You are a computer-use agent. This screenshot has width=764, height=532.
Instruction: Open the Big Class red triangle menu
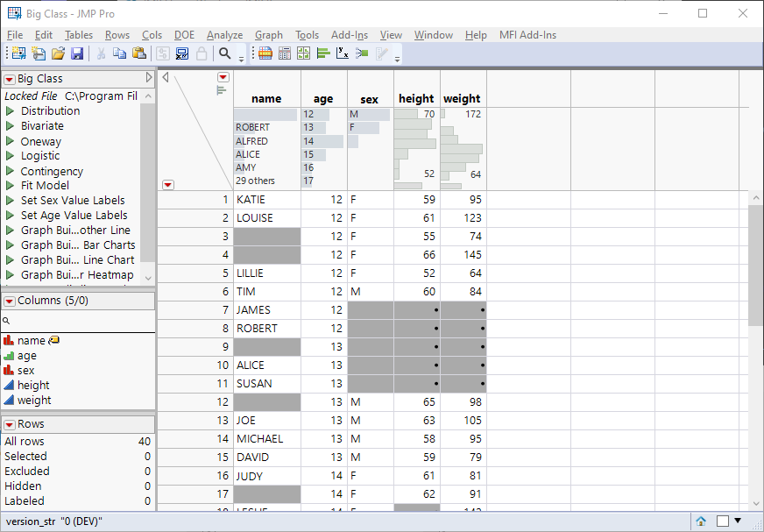9,78
